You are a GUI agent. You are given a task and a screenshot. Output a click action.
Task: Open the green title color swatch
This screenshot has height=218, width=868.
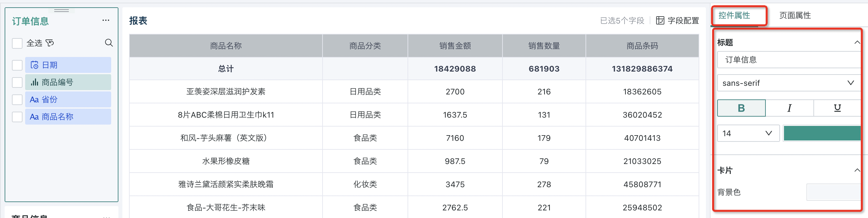click(x=821, y=133)
